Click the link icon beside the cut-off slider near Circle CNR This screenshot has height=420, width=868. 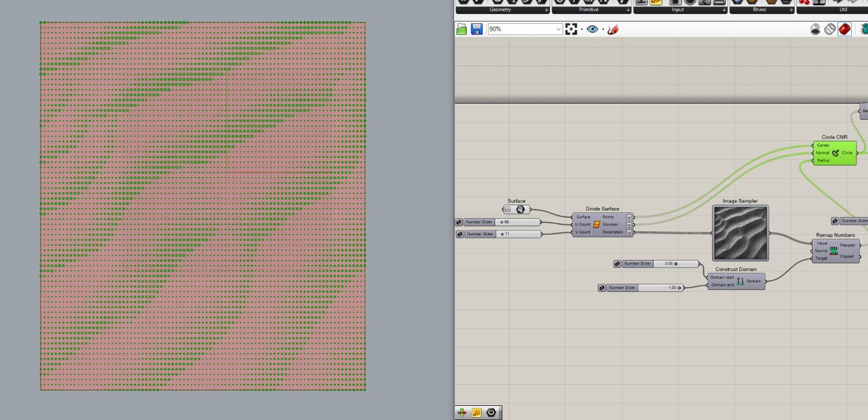(835, 221)
